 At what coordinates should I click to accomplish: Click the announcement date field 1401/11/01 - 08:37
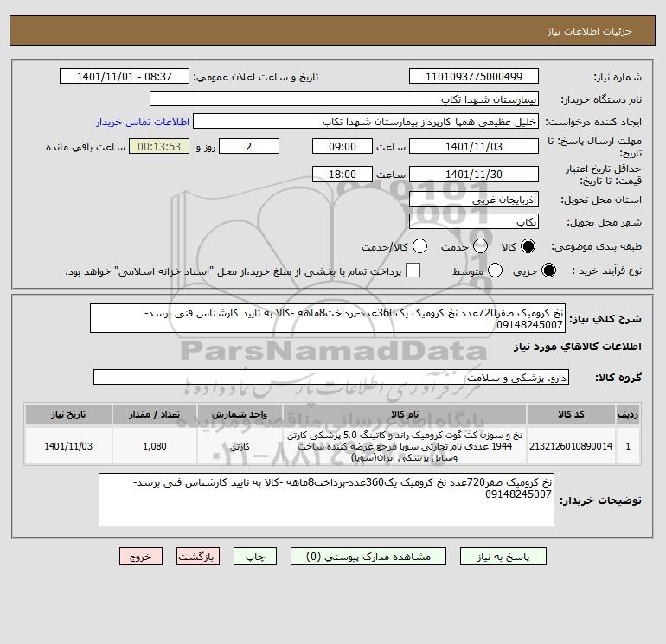pos(125,76)
